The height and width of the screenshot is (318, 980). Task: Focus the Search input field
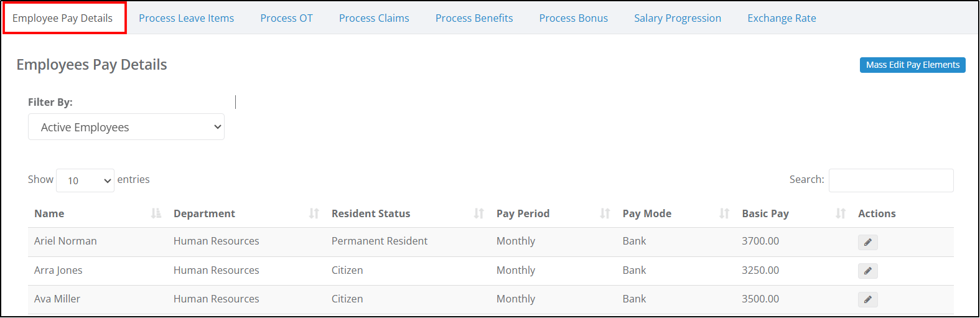tap(891, 180)
